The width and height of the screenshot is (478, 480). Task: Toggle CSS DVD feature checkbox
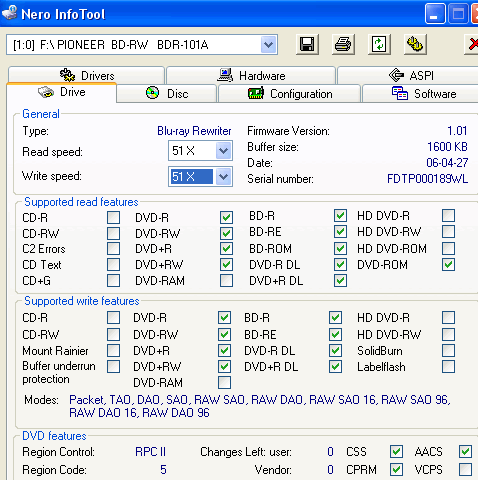click(396, 452)
